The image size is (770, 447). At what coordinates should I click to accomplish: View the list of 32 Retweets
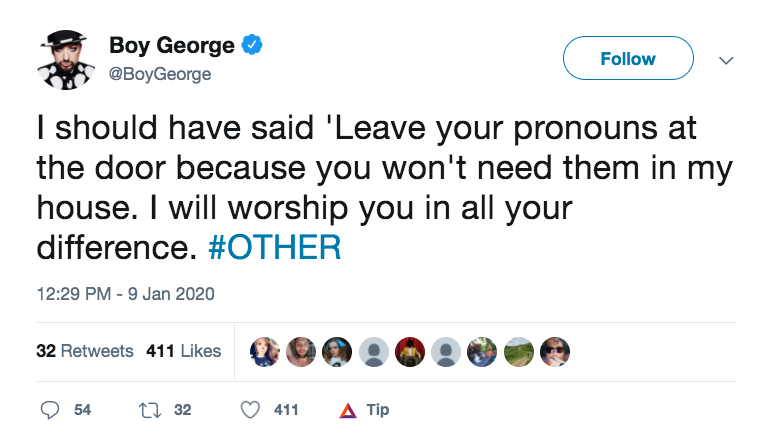[x=85, y=351]
